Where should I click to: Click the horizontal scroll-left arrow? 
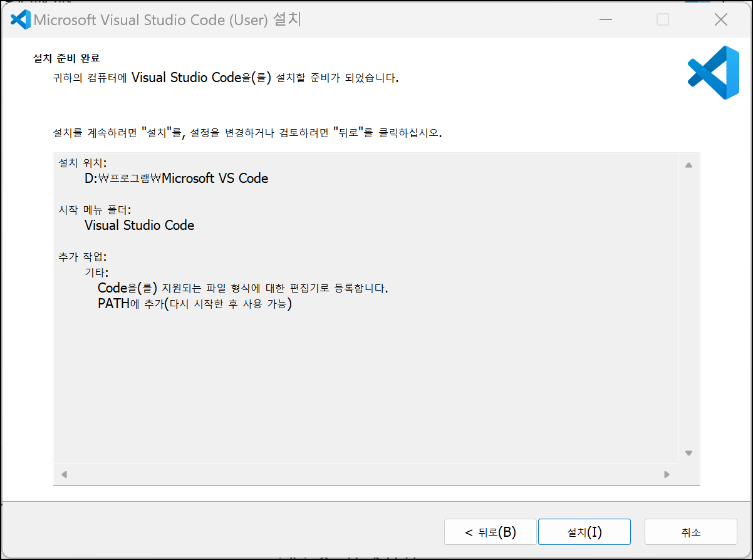pos(64,475)
